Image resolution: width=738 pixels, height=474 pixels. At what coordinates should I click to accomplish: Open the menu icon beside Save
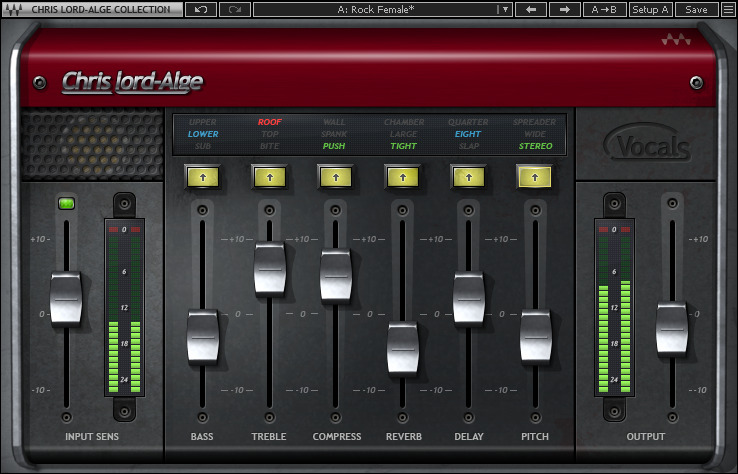tap(729, 9)
